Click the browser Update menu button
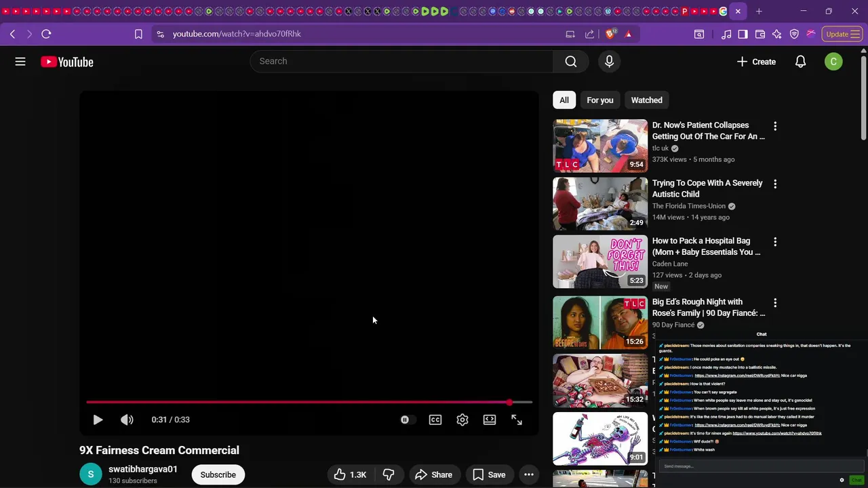The width and height of the screenshot is (868, 488). click(842, 34)
